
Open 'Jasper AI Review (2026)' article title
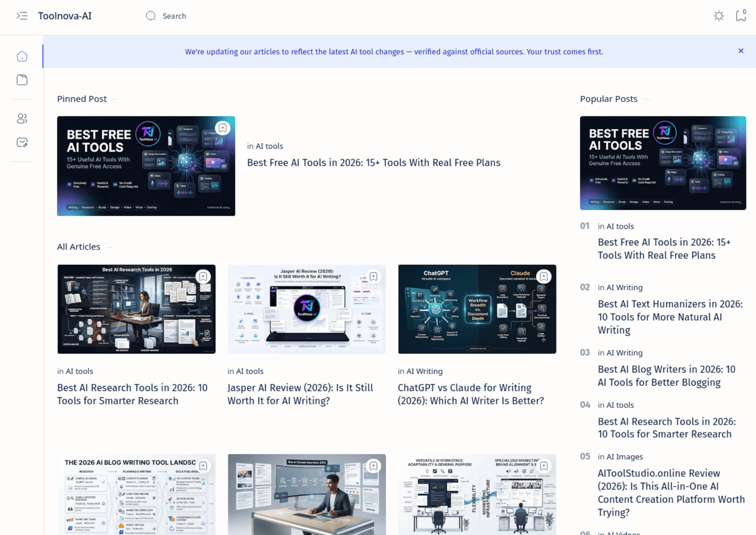[300, 394]
